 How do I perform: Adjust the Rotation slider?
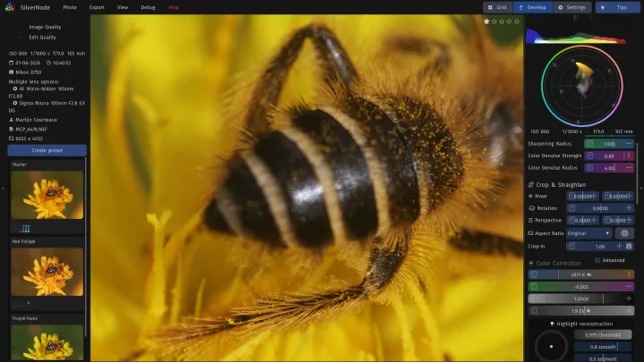coord(600,208)
